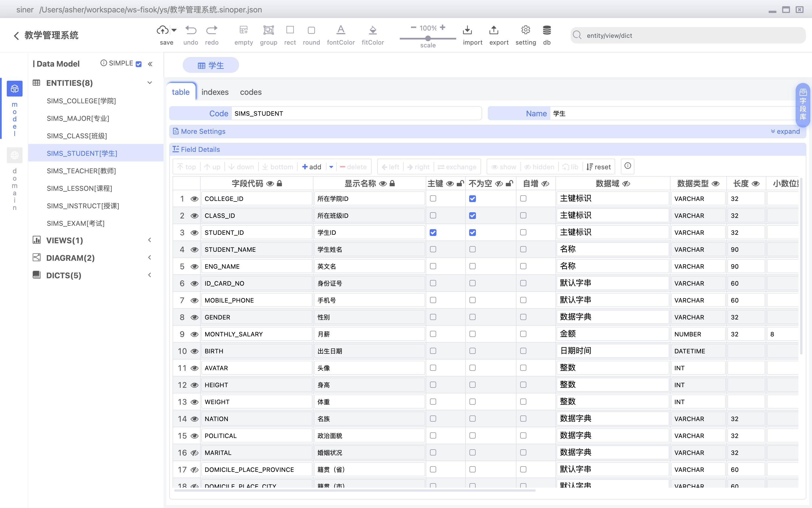
Task: Select the round shape tool
Action: tap(311, 30)
